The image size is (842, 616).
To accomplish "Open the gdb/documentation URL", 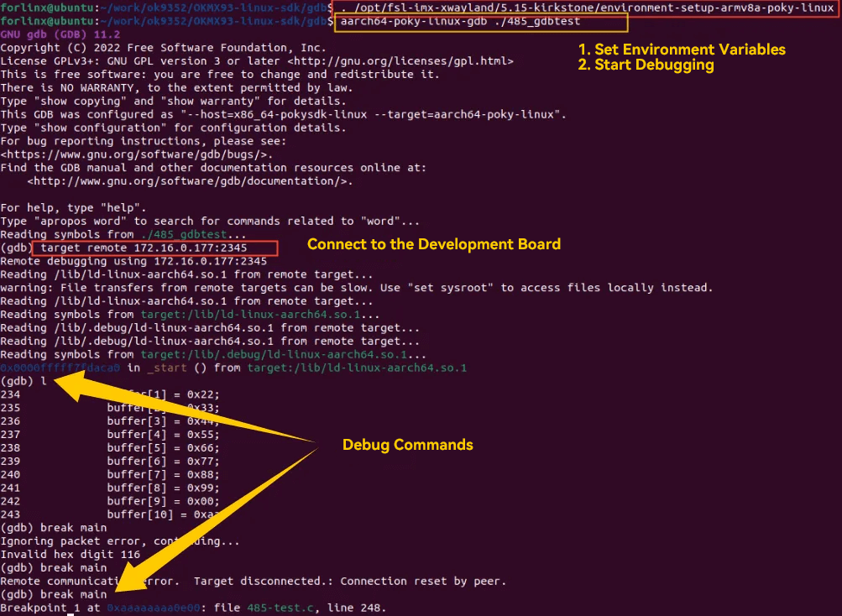I will [190, 181].
